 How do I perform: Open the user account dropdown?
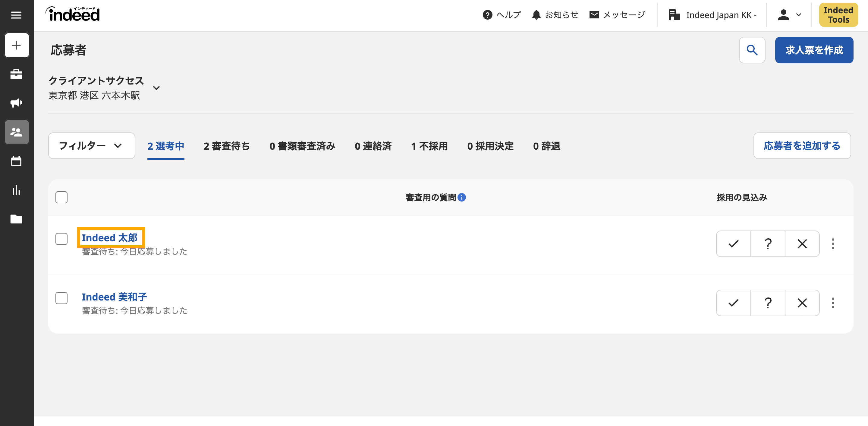789,15
